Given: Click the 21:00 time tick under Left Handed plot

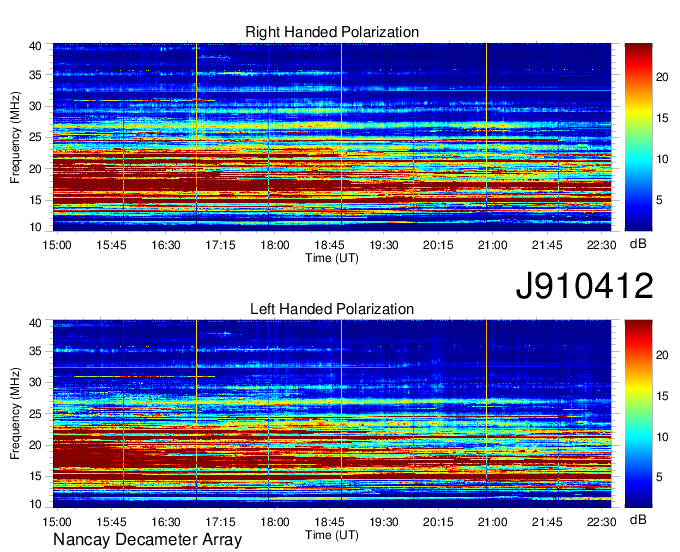Looking at the screenshot, I should click(x=493, y=522).
